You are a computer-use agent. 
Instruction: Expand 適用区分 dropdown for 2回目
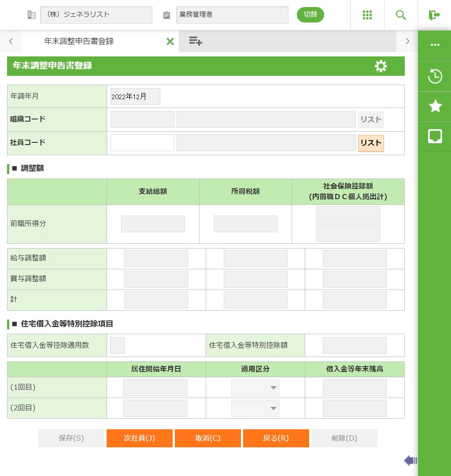tap(255, 409)
